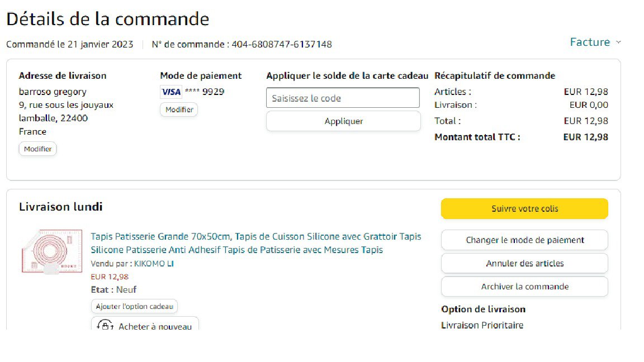Click Ajouter l'option cadeau button
The width and height of the screenshot is (644, 362).
tap(134, 306)
